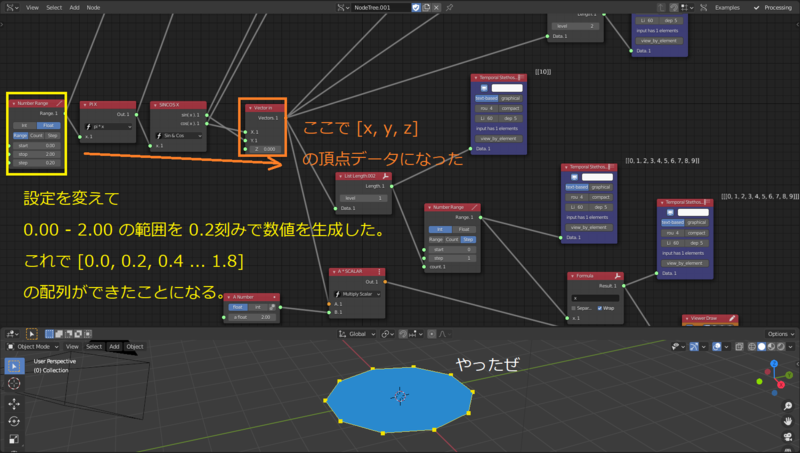Image resolution: width=800 pixels, height=453 pixels.
Task: Click the Examples button
Action: [x=727, y=8]
